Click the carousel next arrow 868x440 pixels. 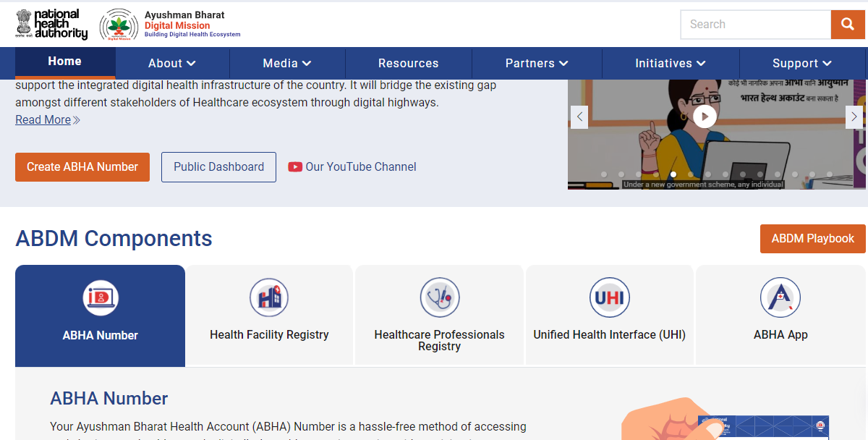tap(854, 116)
